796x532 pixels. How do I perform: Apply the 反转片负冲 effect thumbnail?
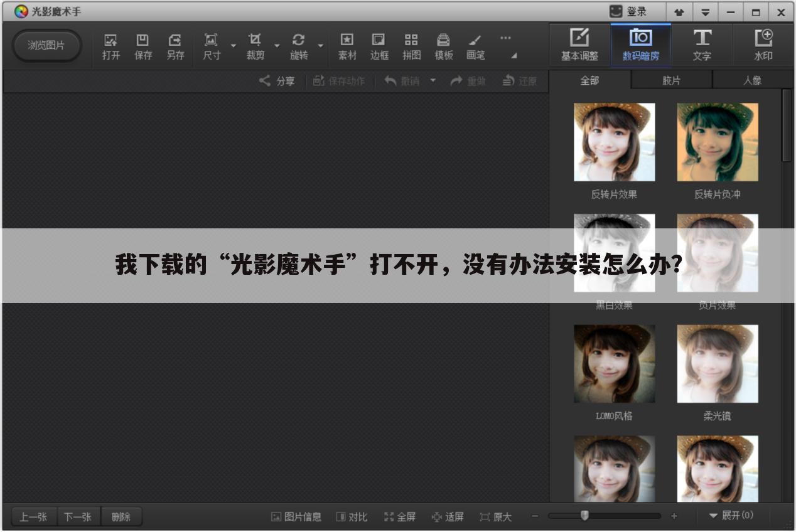click(718, 142)
